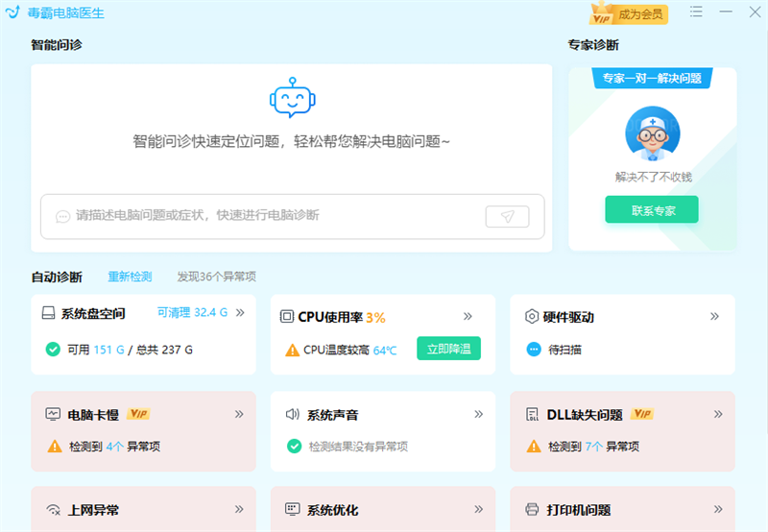
Task: Expand the 系统盘空间 card arrow
Action: coord(240,313)
